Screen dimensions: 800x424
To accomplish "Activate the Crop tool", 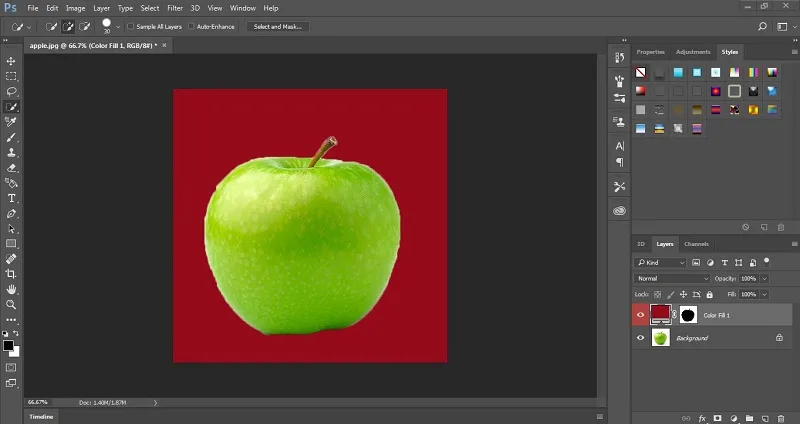I will [x=11, y=274].
